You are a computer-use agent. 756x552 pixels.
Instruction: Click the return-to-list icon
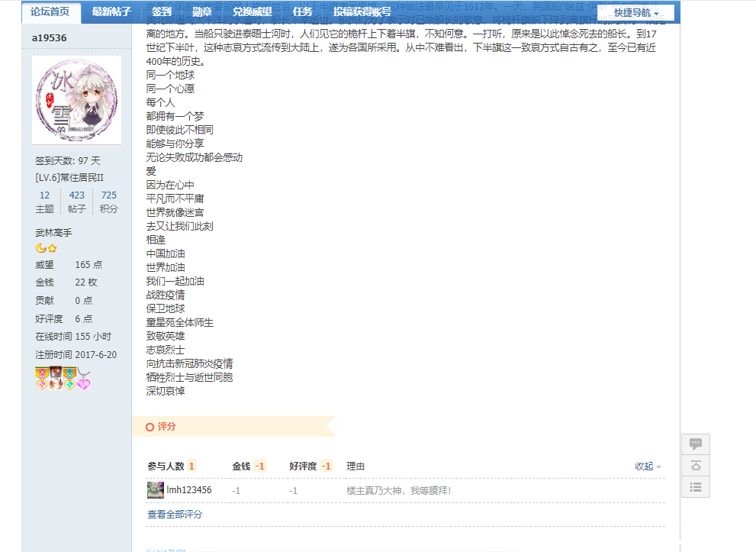pos(696,487)
